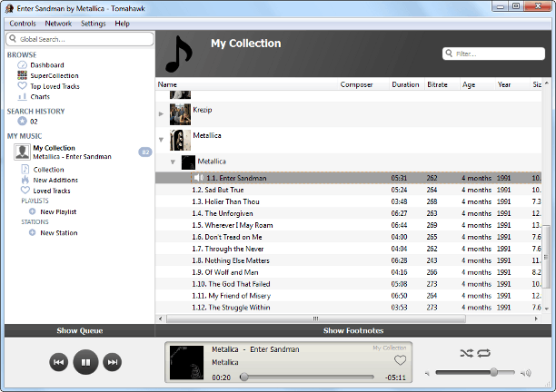Click My Collection link in now playing

click(390, 348)
